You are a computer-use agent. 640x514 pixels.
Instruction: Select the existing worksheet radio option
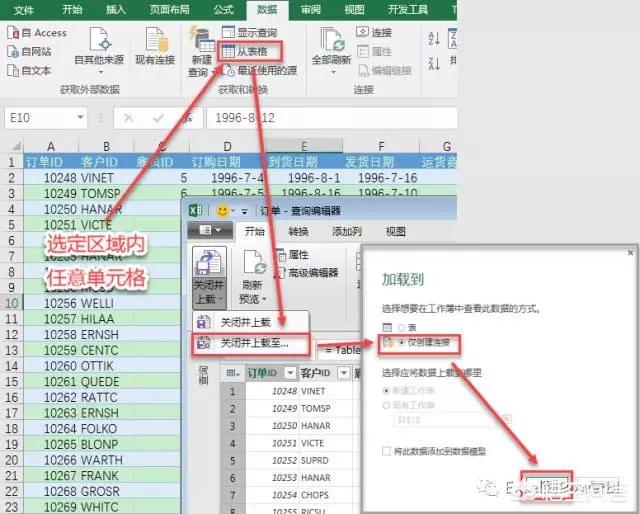(x=386, y=405)
